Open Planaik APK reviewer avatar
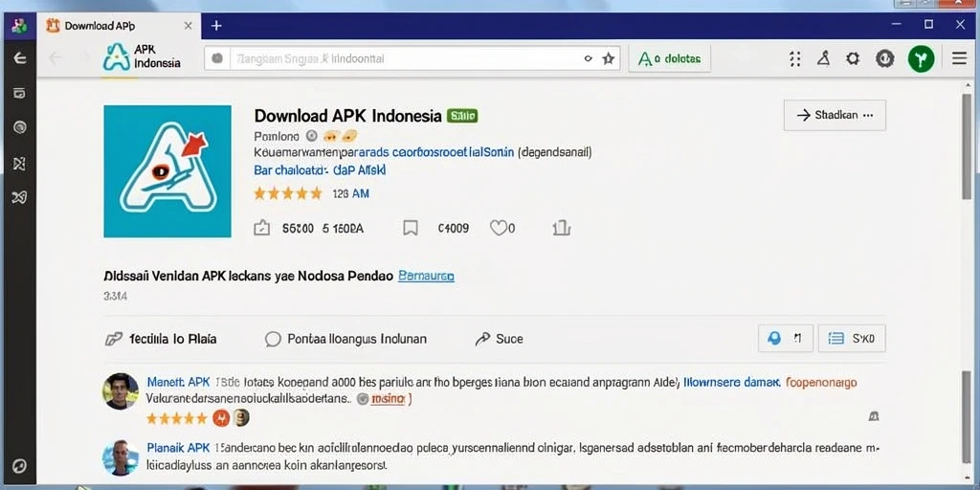The image size is (980, 490). point(121,457)
